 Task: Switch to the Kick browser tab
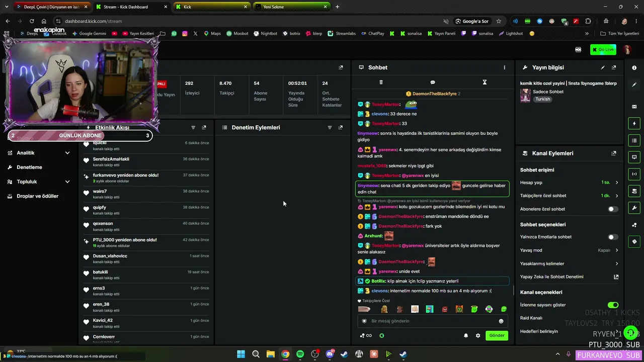(x=211, y=7)
